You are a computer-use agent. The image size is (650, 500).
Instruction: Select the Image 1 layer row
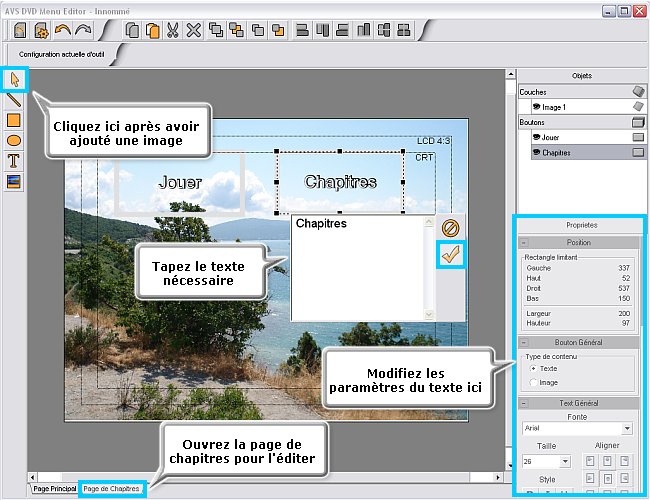tap(588, 107)
